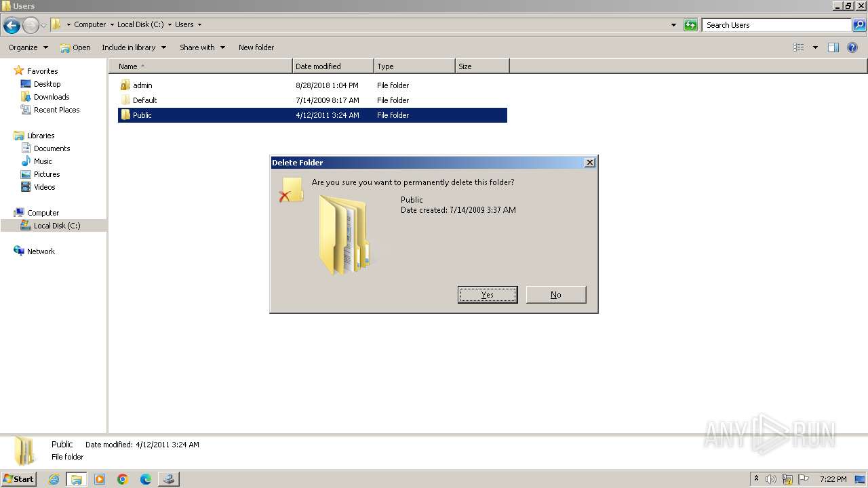Click Computer in the address bar
Screen dimensions: 868x488
(90, 24)
